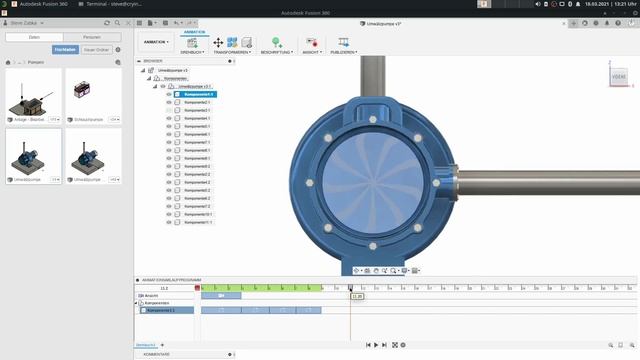The image size is (640, 360).
Task: Open the notifications bell in Fusion toolbar
Action: tap(607, 23)
